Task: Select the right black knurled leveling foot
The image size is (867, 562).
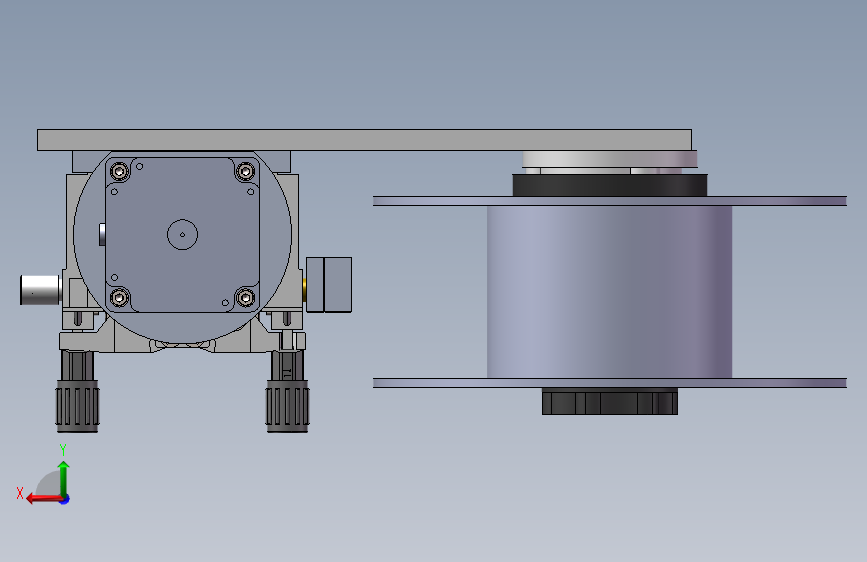Action: (288, 406)
